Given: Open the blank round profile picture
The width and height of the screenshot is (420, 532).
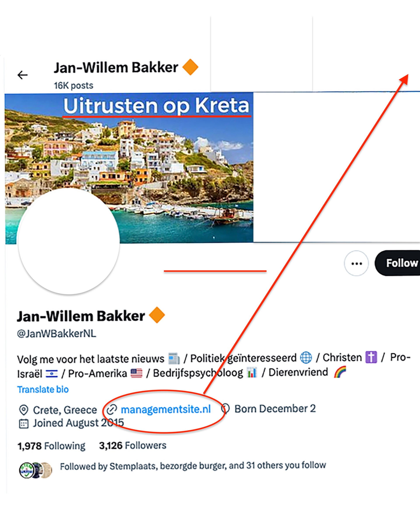Looking at the screenshot, I should pos(69,241).
